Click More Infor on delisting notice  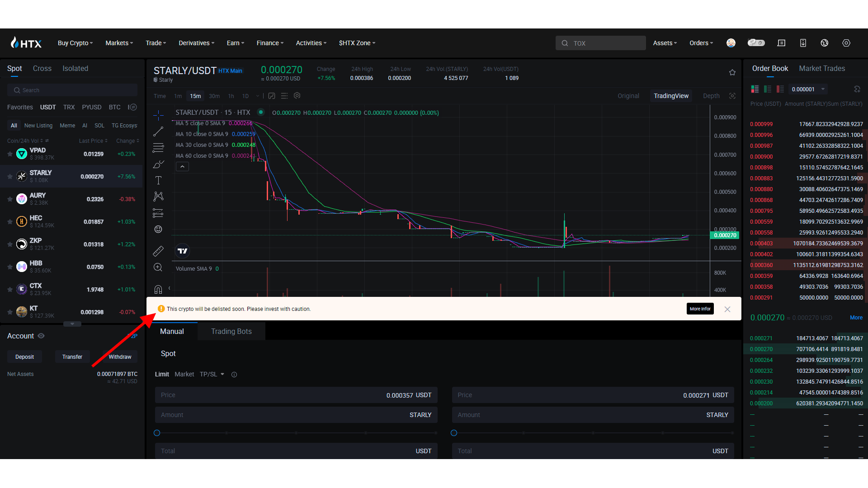coord(700,309)
